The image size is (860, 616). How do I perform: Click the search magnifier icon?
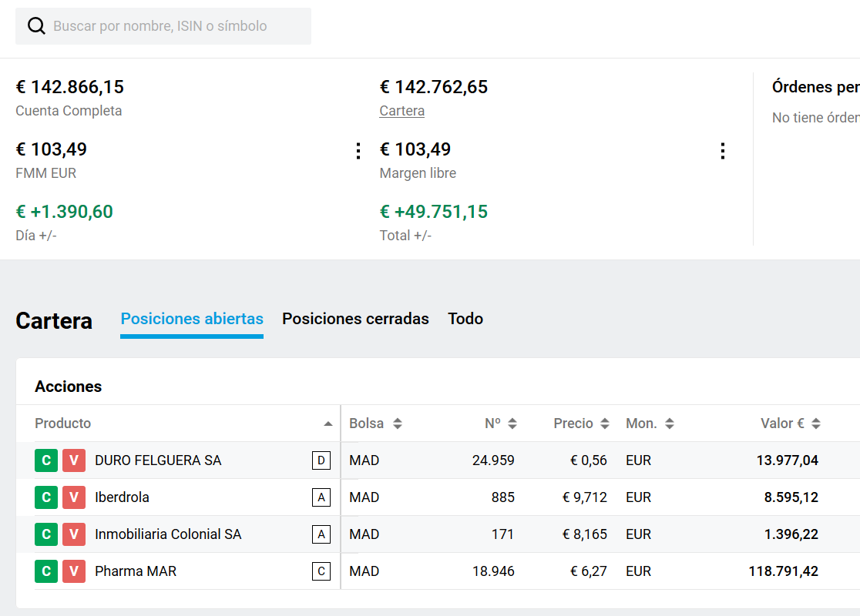(36, 25)
